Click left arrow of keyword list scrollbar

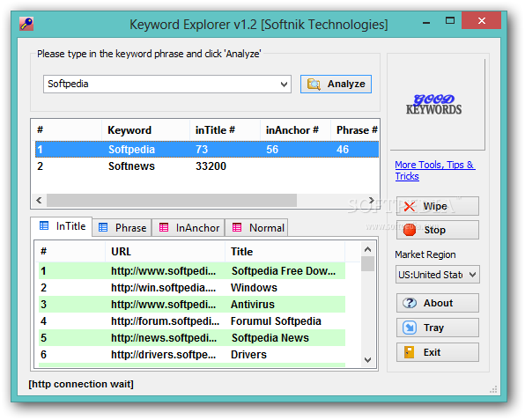tap(39, 201)
